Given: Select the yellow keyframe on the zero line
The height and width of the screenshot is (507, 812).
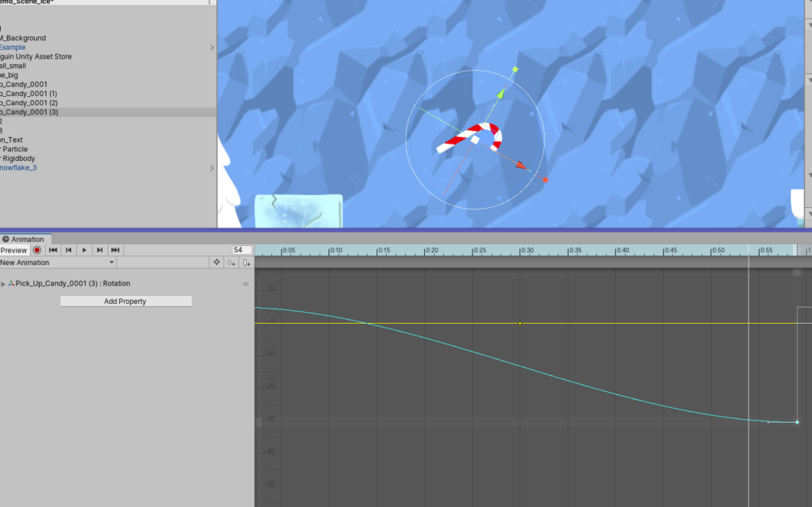Looking at the screenshot, I should (x=520, y=323).
